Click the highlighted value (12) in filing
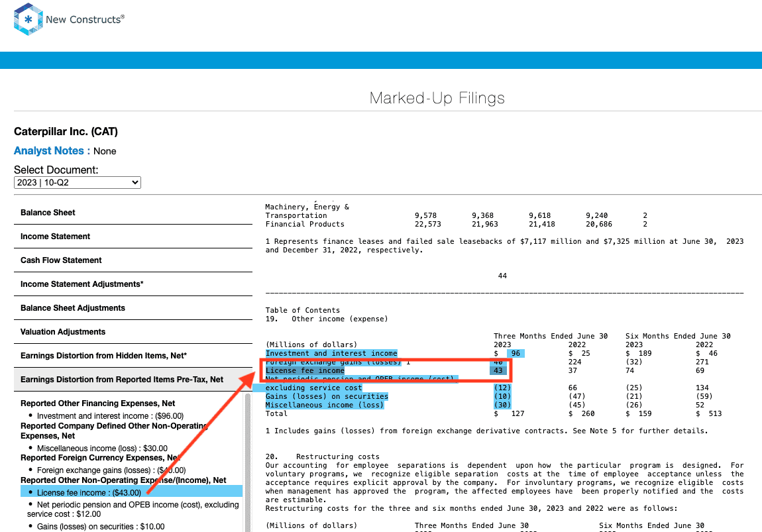This screenshot has height=532, width=762. click(502, 388)
